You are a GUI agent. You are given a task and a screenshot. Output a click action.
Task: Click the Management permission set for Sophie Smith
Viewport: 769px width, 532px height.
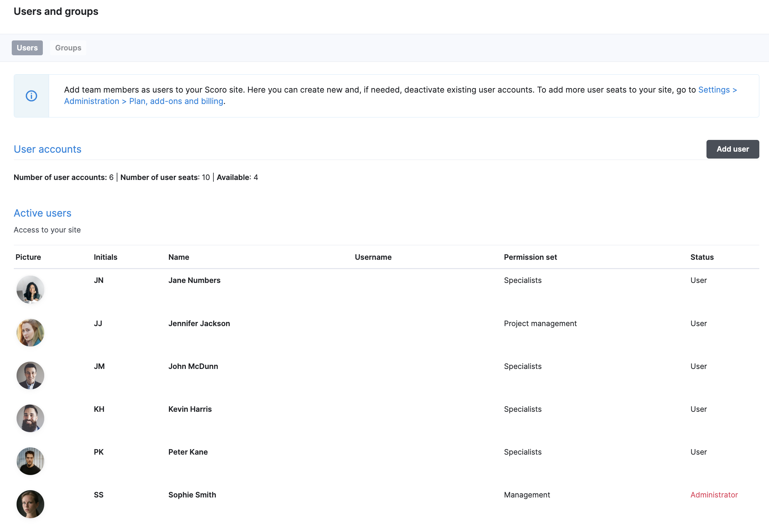tap(527, 495)
